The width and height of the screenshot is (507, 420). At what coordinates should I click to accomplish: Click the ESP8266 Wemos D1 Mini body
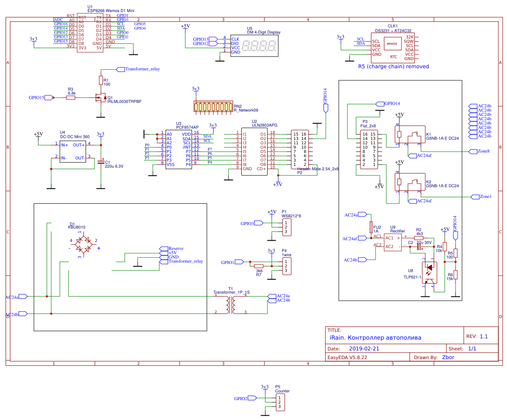90,33
